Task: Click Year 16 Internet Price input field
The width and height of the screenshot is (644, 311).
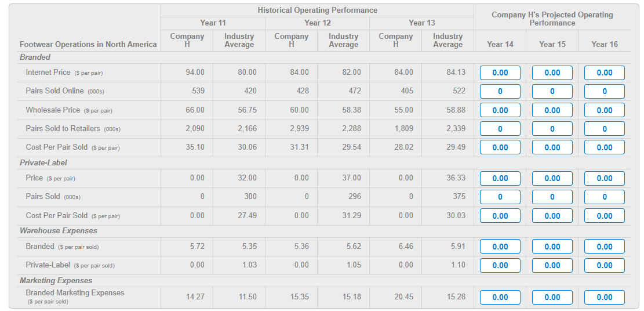Action: tap(604, 73)
